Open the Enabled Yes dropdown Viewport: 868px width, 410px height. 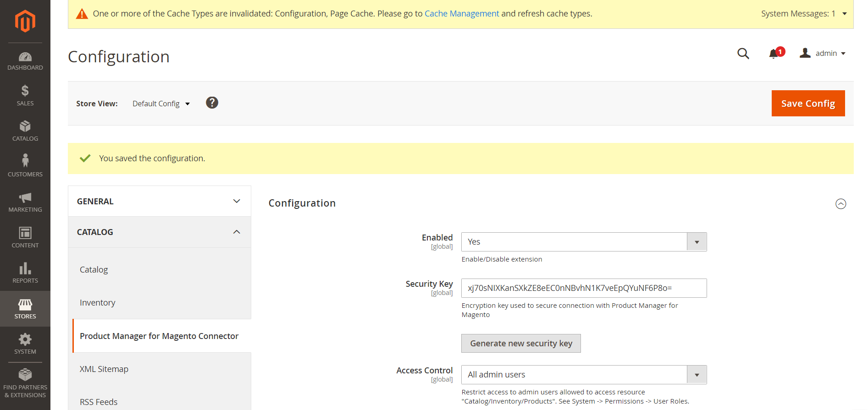[583, 242]
